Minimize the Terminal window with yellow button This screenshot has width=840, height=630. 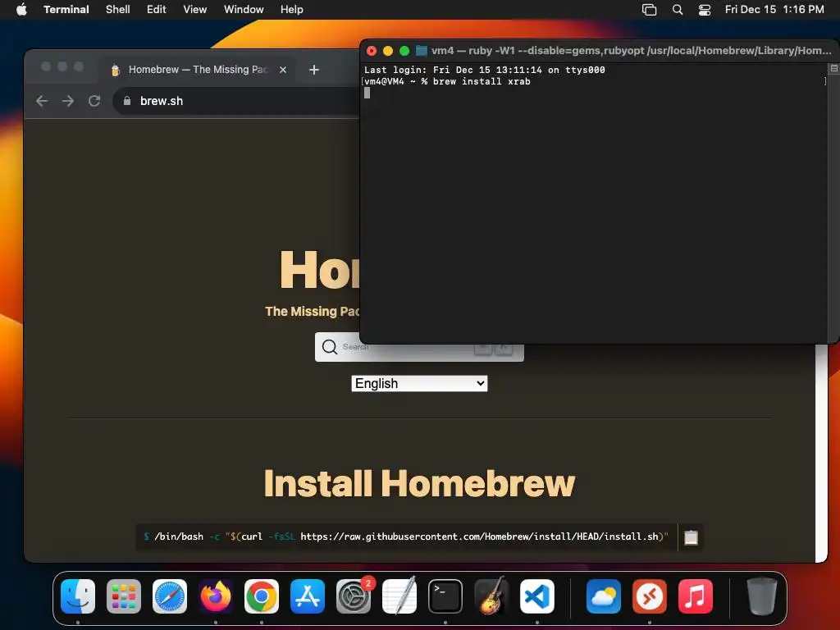[x=388, y=51]
